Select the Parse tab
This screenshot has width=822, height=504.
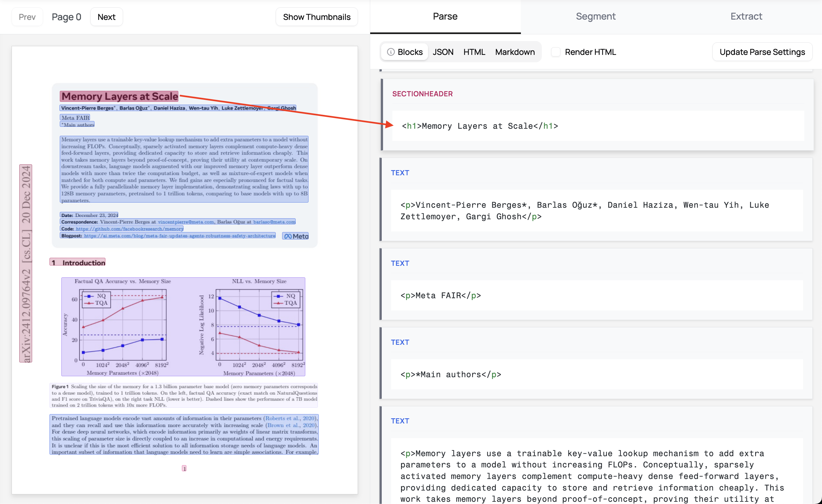pos(445,16)
